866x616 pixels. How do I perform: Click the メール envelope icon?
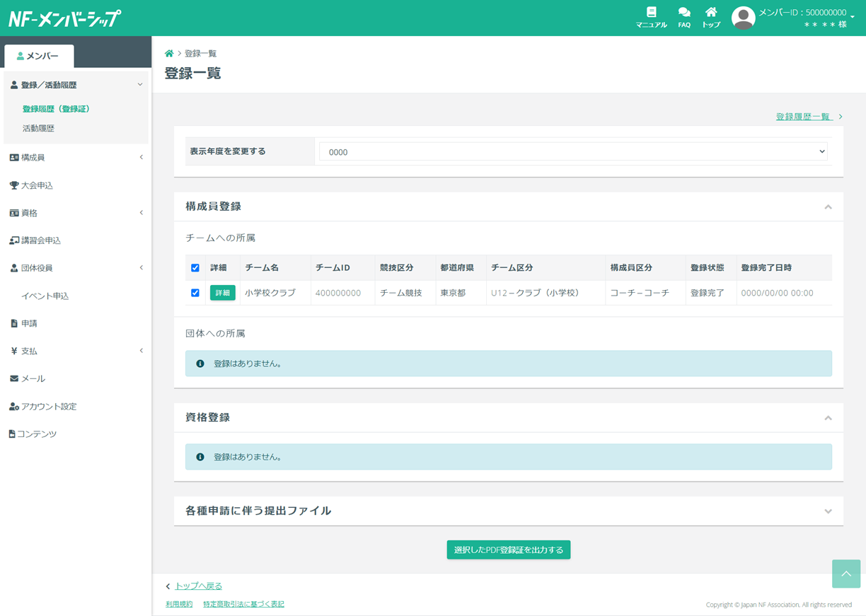tap(14, 379)
